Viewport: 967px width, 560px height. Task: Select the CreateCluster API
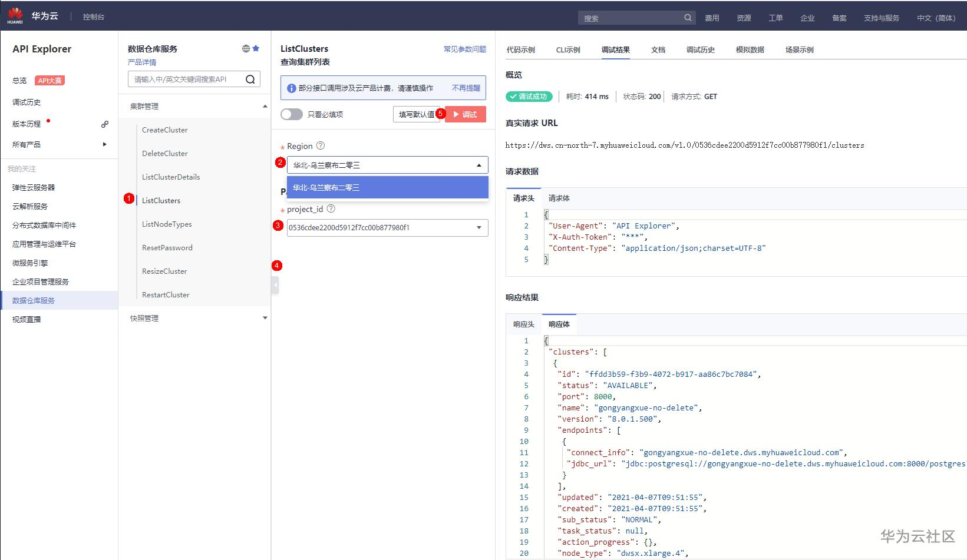165,130
